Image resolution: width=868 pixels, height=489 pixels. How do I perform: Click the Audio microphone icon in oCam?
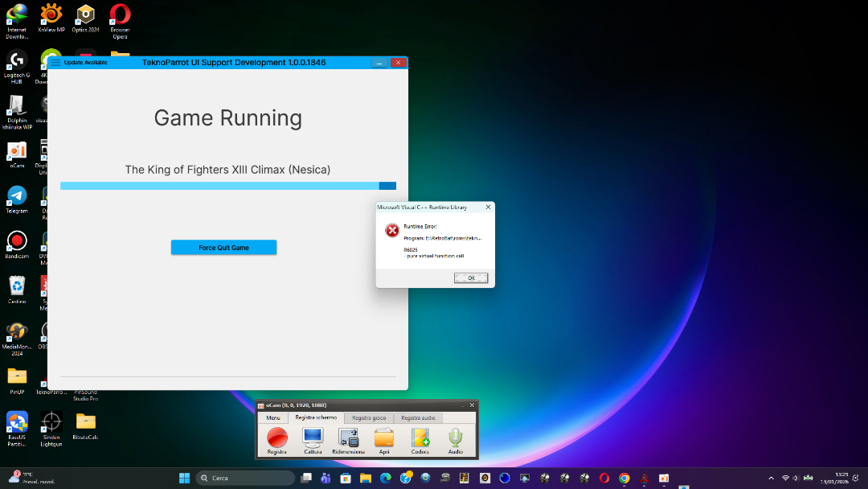(456, 438)
